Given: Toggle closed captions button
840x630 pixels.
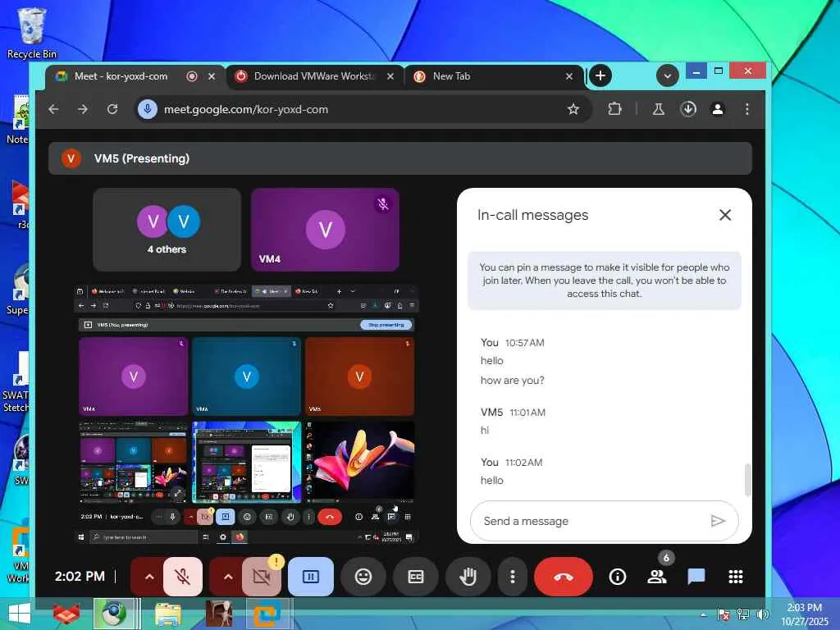Looking at the screenshot, I should tap(416, 577).
